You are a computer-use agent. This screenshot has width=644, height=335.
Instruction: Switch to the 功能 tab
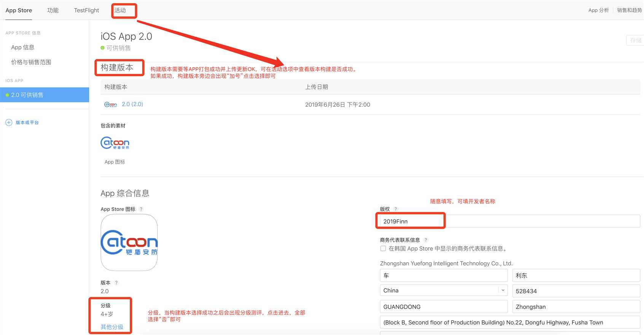53,10
